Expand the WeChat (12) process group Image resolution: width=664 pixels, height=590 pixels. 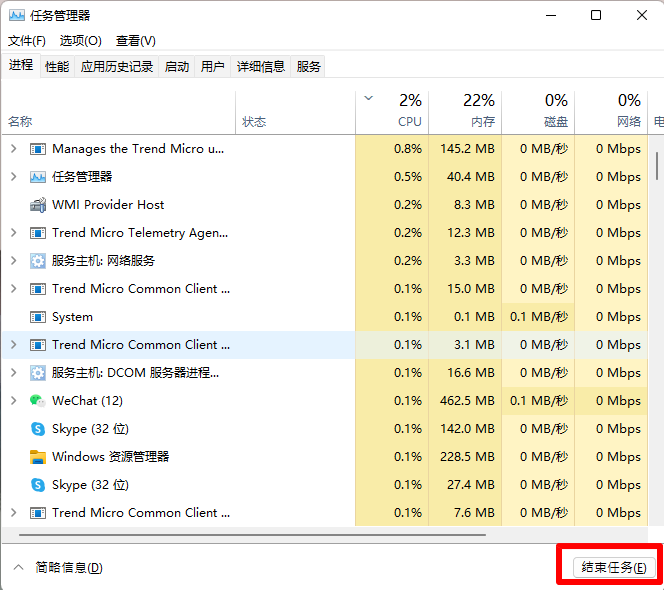point(13,401)
